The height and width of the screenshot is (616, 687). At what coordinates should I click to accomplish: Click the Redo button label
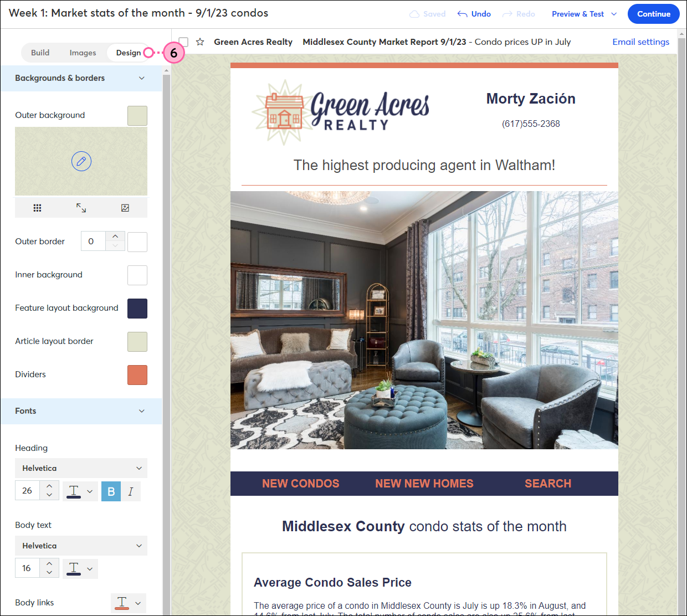(x=526, y=14)
